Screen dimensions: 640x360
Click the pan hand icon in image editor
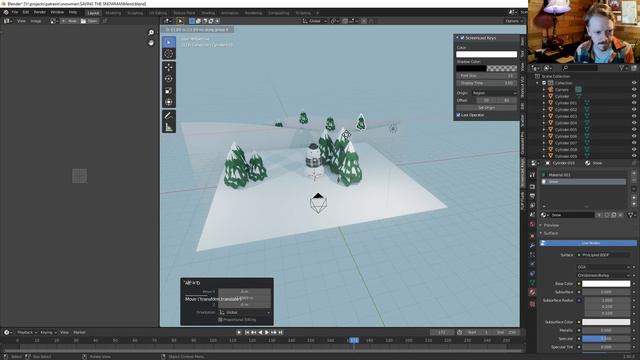pyautogui.click(x=151, y=42)
